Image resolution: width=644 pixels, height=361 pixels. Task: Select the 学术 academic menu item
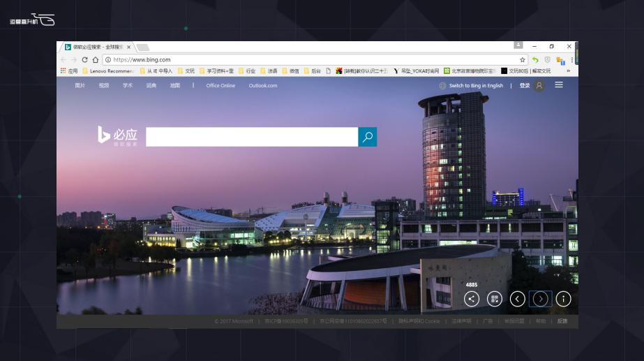click(128, 85)
